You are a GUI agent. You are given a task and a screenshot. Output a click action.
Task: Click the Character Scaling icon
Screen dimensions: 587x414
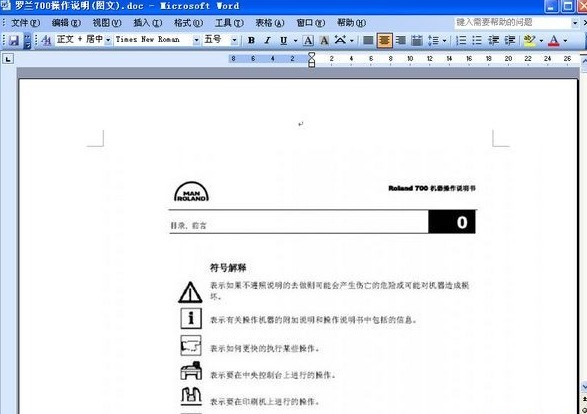click(340, 40)
